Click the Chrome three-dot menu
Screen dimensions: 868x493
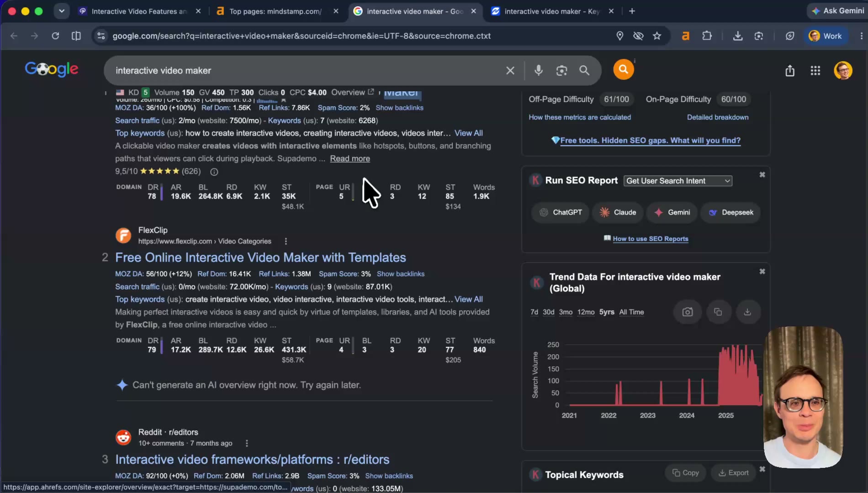[861, 36]
